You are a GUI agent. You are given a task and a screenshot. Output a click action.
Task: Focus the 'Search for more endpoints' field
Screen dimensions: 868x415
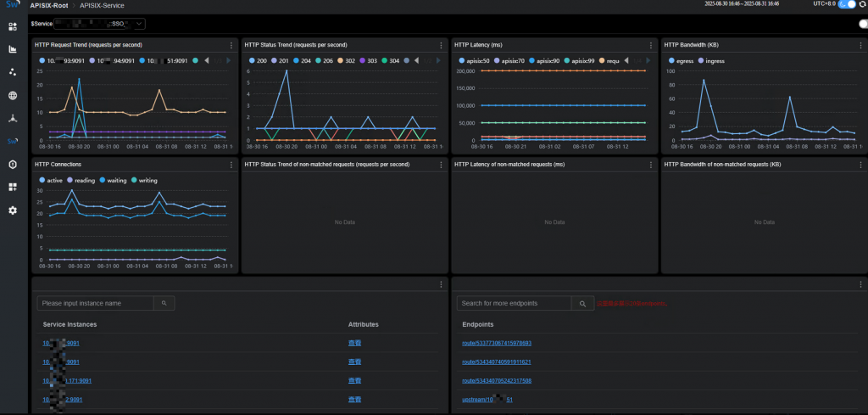coord(515,303)
